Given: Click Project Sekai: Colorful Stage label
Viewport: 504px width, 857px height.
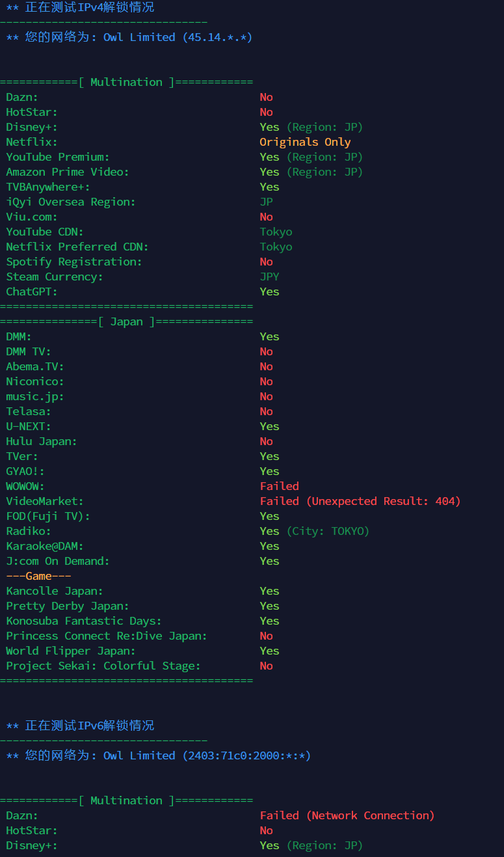Looking at the screenshot, I should pos(103,666).
